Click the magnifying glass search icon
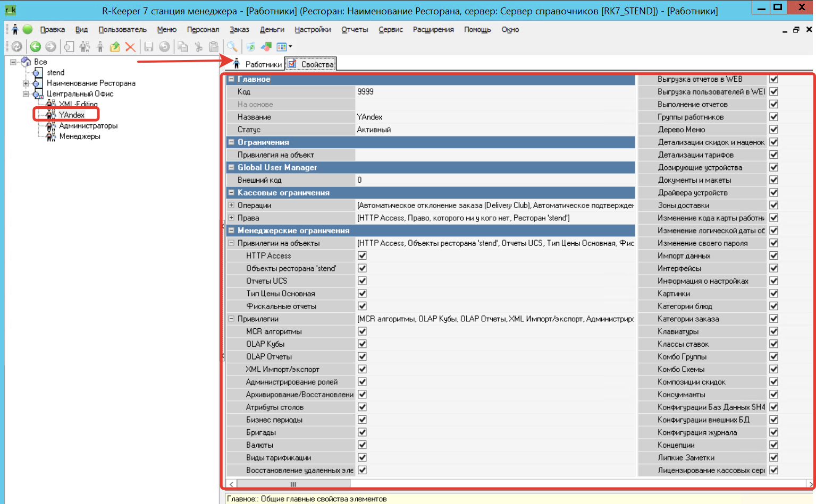Image resolution: width=816 pixels, height=504 pixels. [232, 47]
